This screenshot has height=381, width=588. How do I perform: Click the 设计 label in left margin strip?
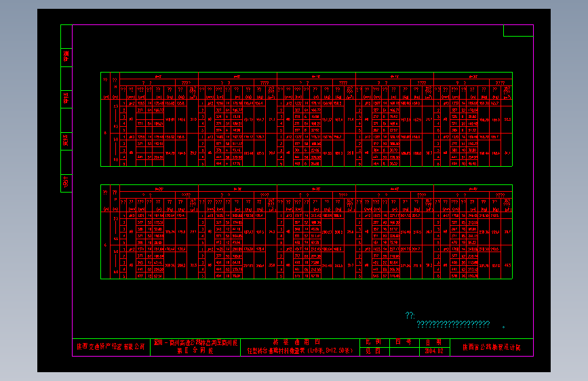pos(66,182)
